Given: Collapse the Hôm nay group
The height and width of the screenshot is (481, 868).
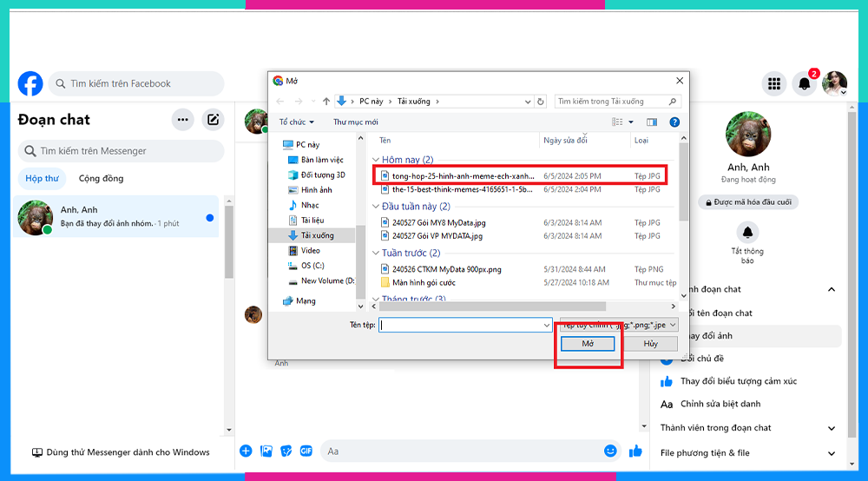Looking at the screenshot, I should (x=376, y=160).
